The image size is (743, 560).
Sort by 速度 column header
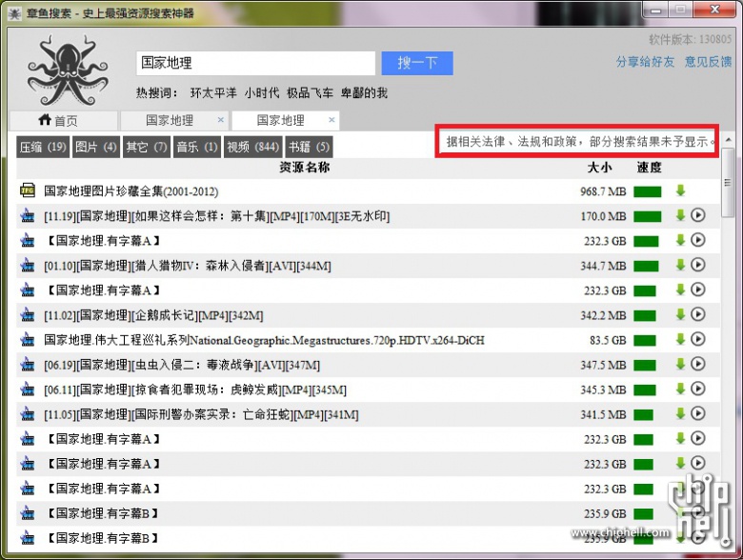tap(649, 168)
